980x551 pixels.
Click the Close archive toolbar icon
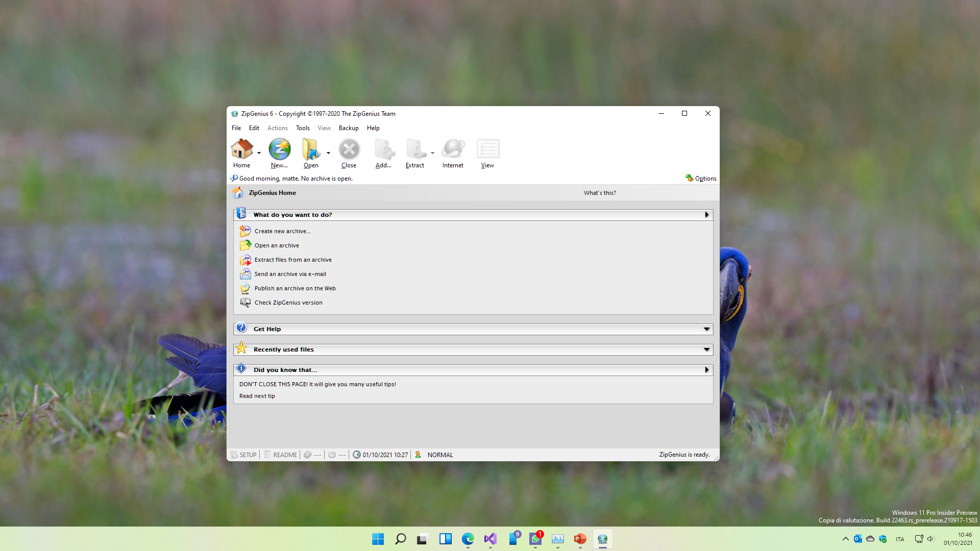(x=349, y=149)
